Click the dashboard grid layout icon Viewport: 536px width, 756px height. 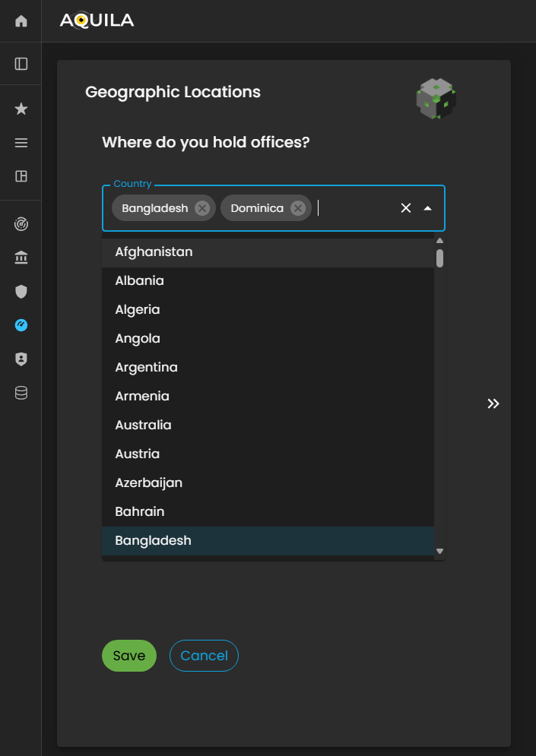point(21,176)
